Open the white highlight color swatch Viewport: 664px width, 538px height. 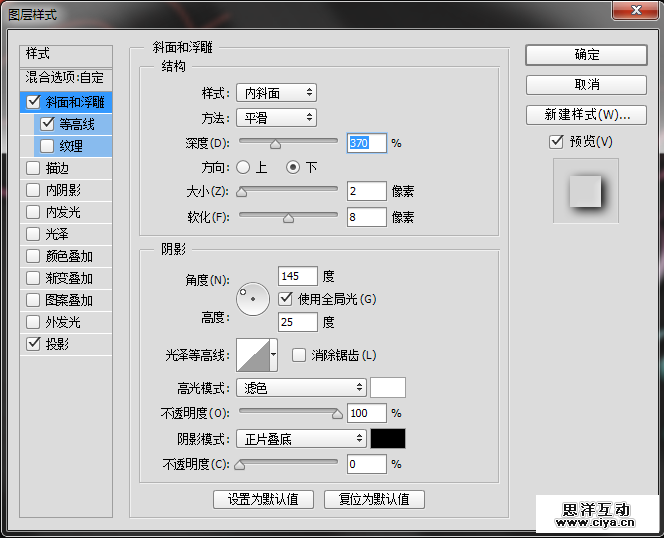[x=388, y=388]
